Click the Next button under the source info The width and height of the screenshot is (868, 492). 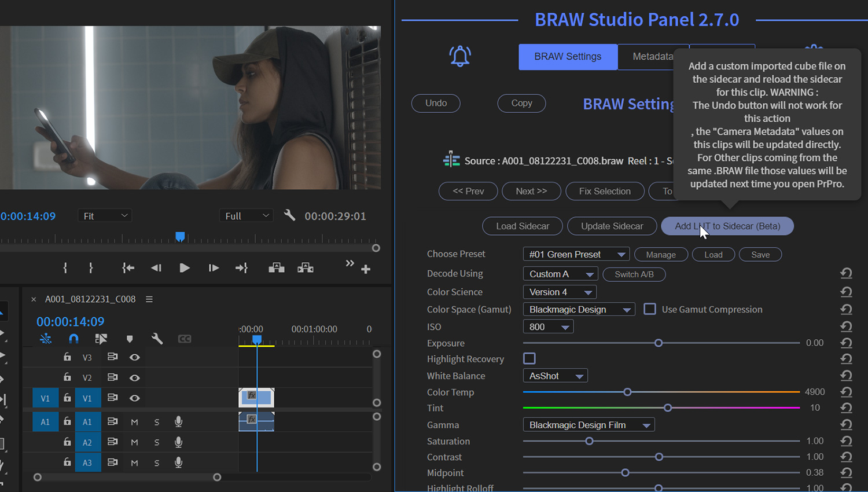tap(531, 191)
